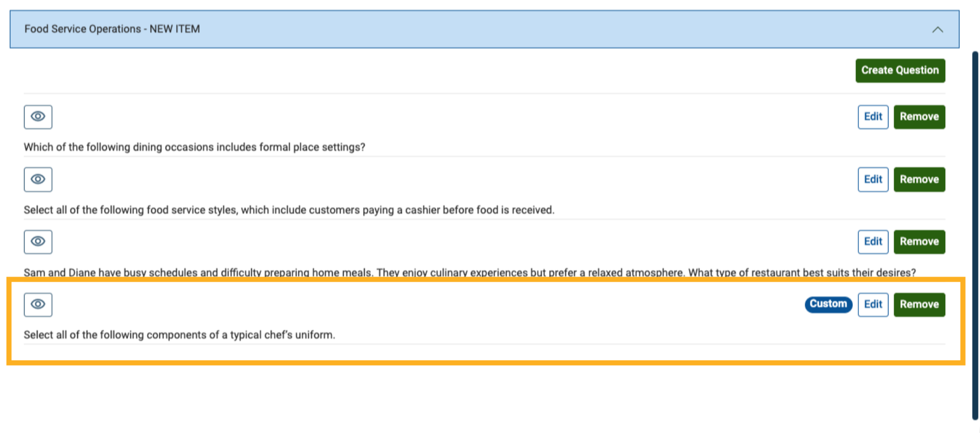Collapse the Food Service Operations section
The width and height of the screenshot is (980, 433).
coord(937,30)
